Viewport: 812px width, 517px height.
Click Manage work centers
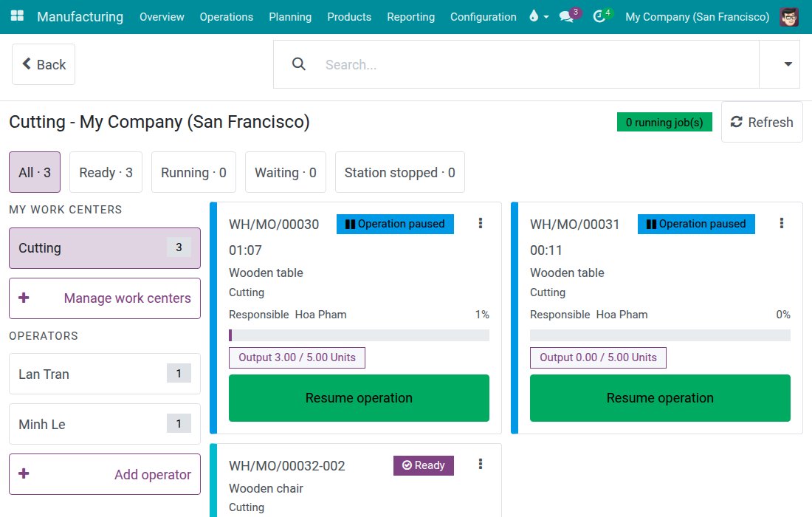(x=105, y=298)
